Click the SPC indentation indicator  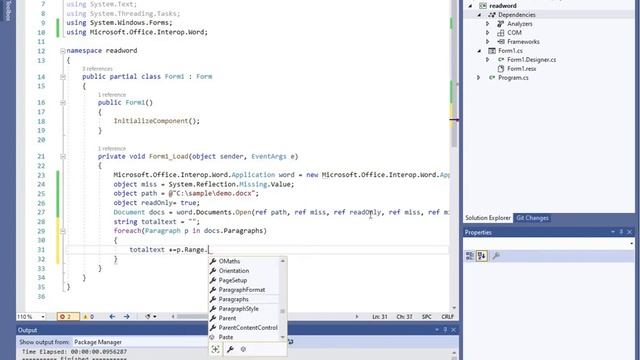427,317
